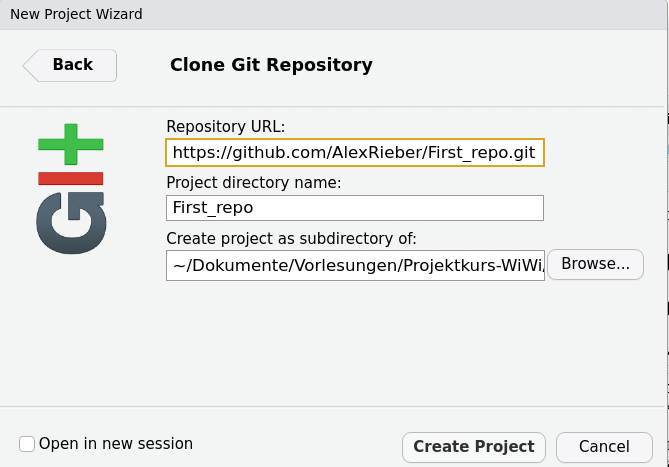Enable Open in new session checkbox
This screenshot has height=467, width=669.
coord(27,444)
